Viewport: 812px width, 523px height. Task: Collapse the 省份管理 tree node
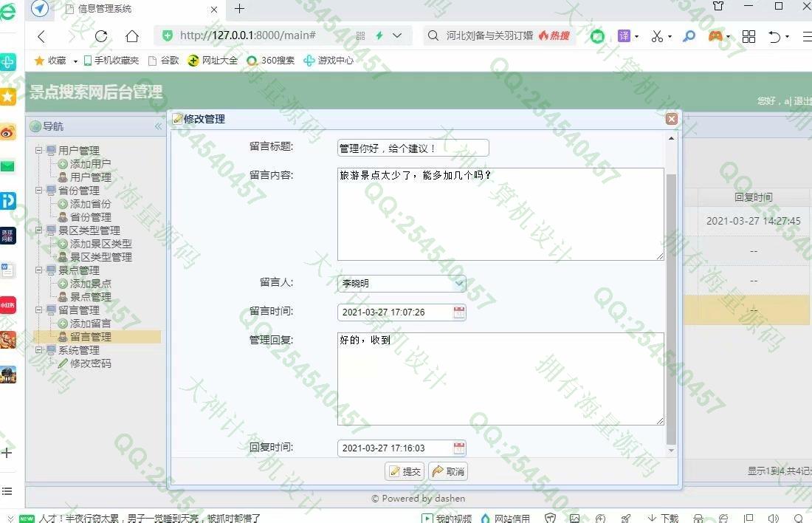coord(39,191)
